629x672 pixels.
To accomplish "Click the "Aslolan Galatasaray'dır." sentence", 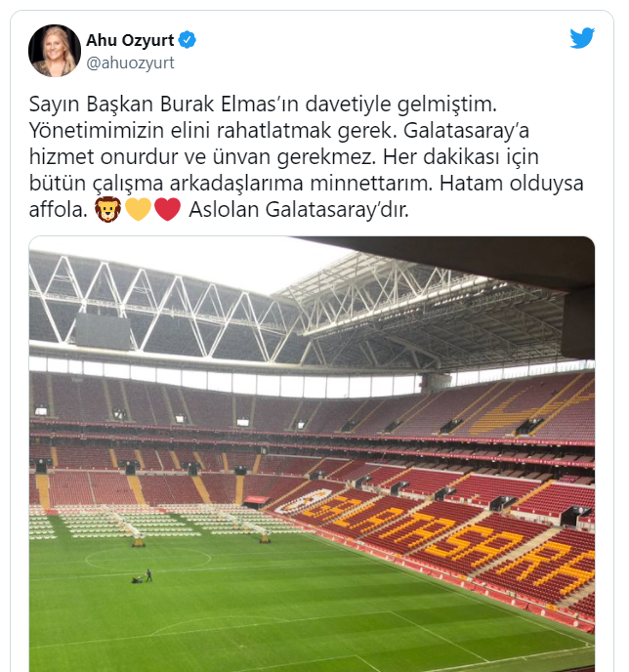I will click(299, 210).
